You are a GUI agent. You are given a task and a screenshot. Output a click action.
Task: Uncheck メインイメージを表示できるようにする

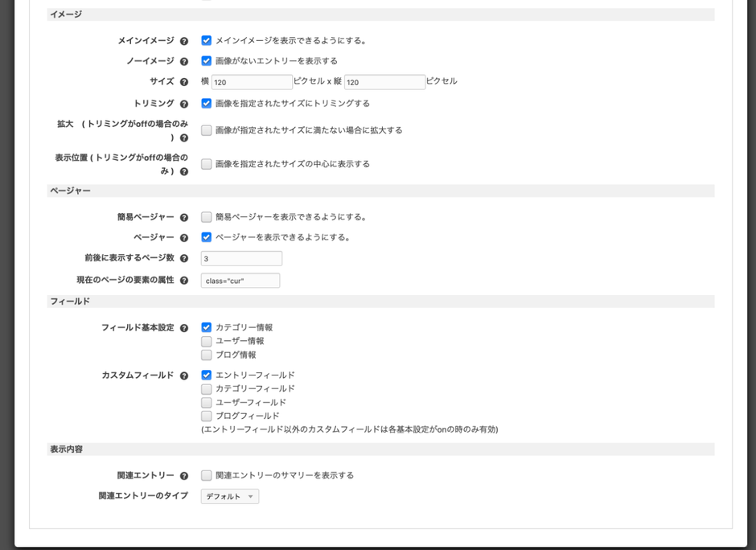[x=206, y=40]
